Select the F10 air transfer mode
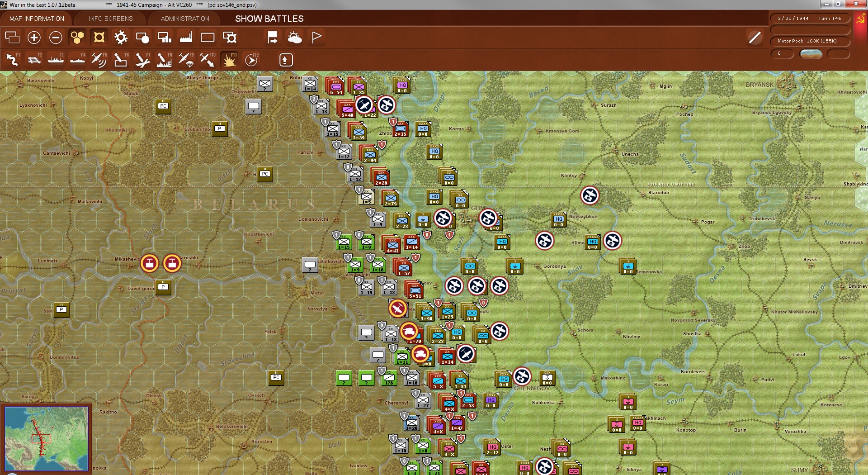The image size is (868, 475). pyautogui.click(x=208, y=60)
